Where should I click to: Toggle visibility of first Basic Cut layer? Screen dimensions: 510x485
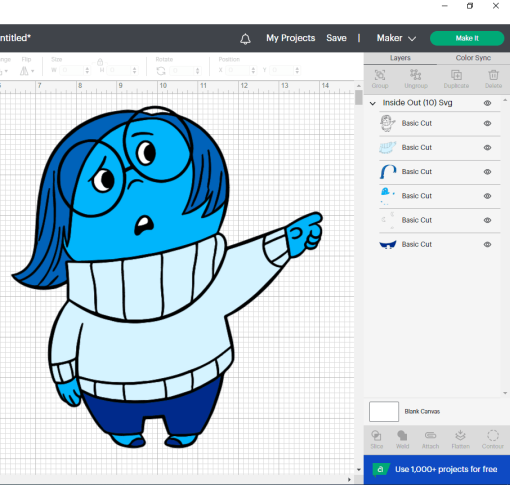point(487,123)
